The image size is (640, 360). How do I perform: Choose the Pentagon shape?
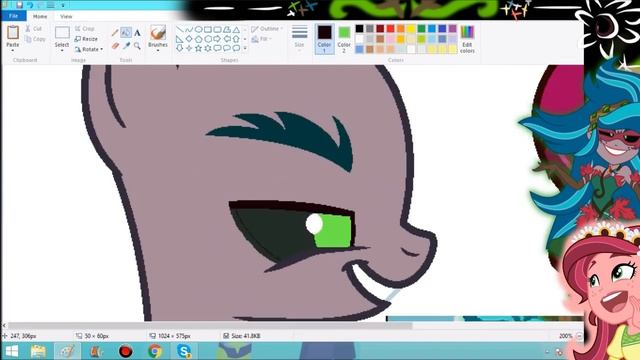[198, 39]
